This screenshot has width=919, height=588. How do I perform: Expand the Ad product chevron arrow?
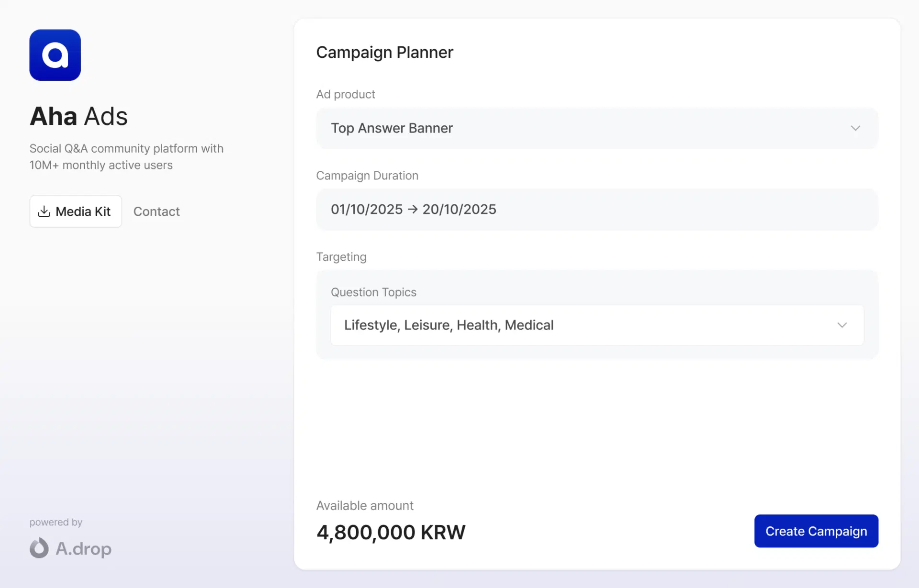(x=855, y=128)
